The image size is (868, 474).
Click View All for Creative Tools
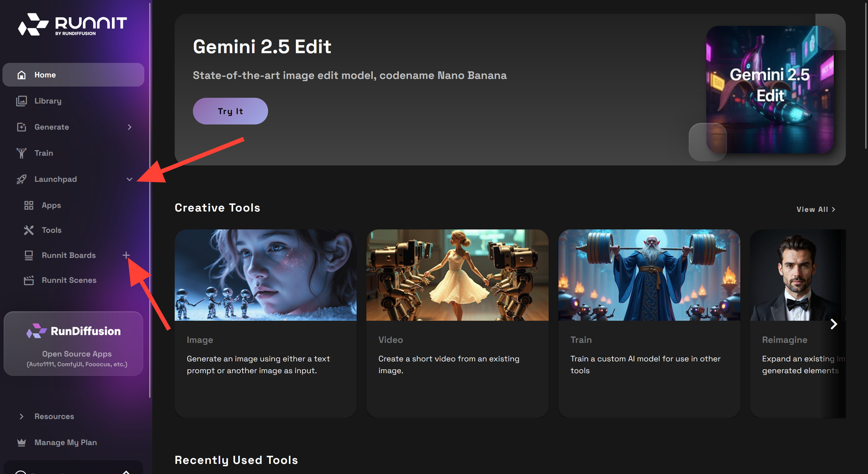[x=816, y=209]
